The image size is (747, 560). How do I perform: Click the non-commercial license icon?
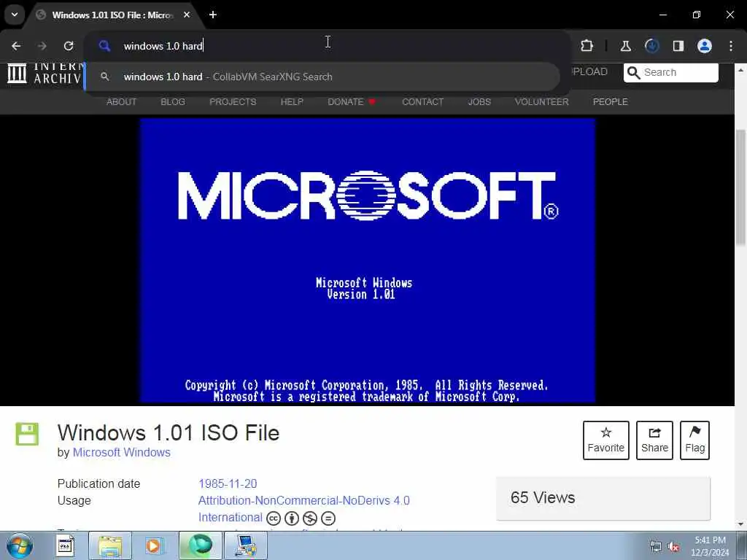coord(310,518)
